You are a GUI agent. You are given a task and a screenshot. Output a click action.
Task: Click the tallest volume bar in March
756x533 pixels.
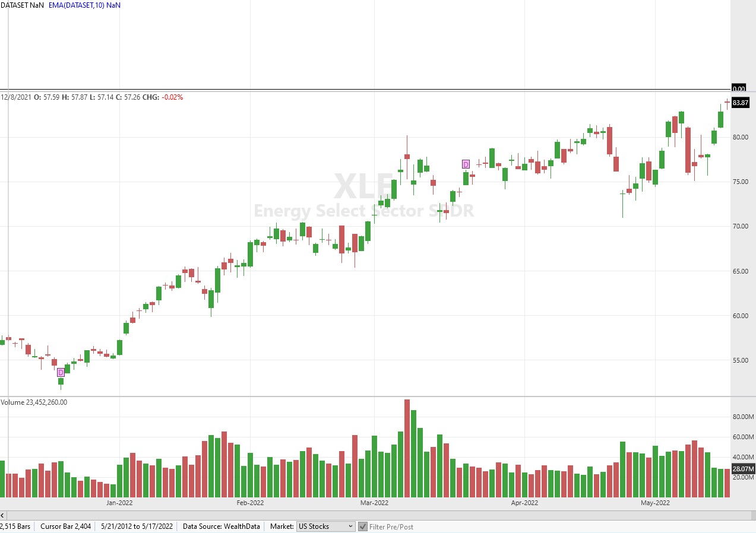click(407, 448)
